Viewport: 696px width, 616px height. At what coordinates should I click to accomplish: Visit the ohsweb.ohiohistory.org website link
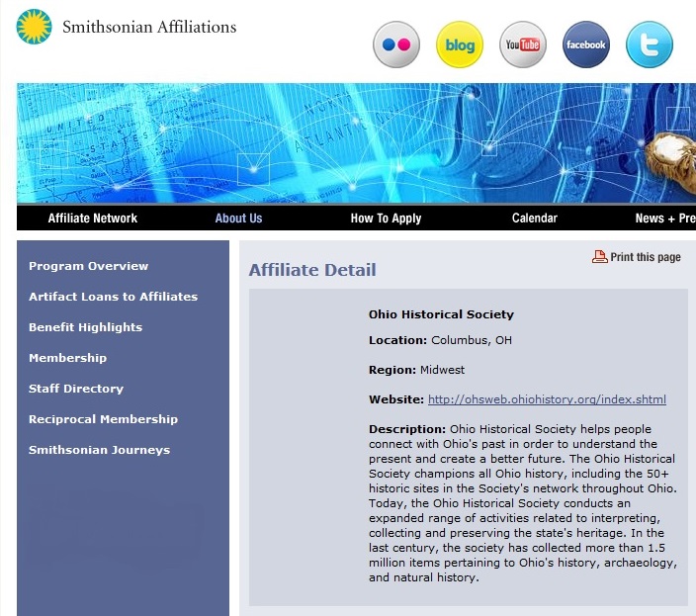[547, 399]
